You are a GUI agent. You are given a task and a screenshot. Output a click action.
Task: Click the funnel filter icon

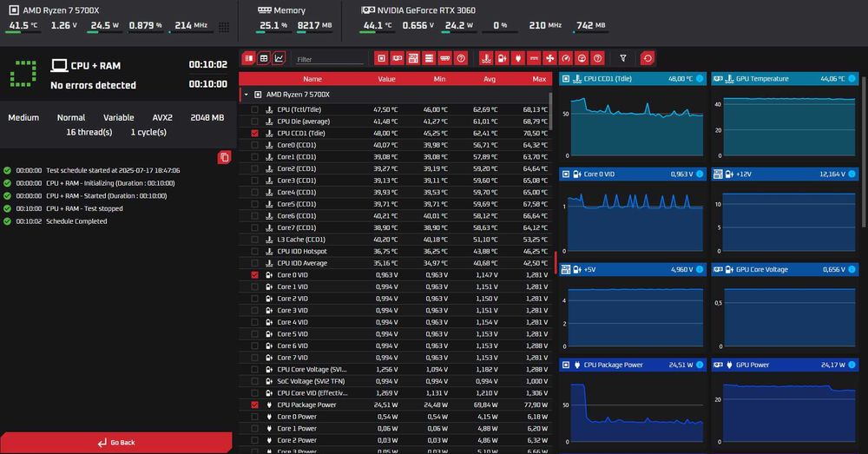[x=622, y=58]
